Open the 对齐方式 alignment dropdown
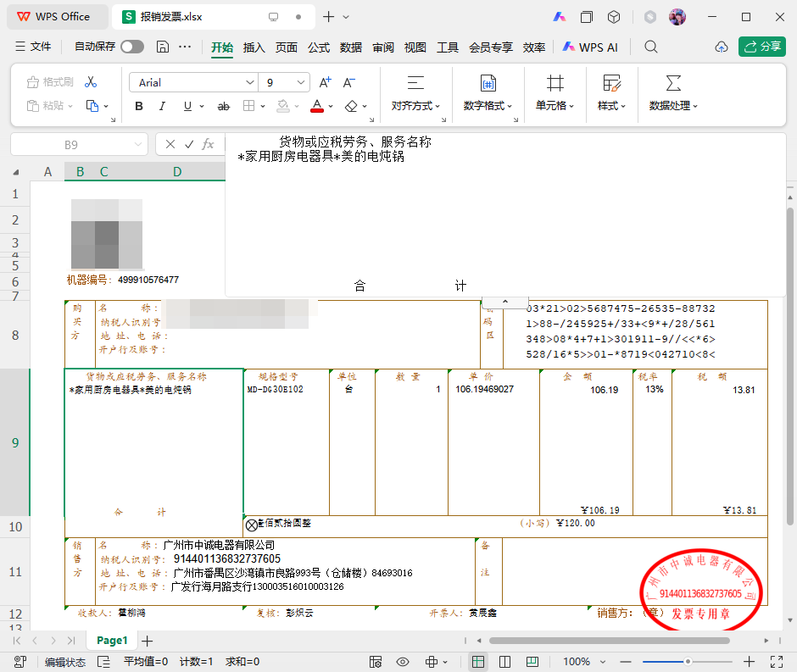The width and height of the screenshot is (797, 672). pyautogui.click(x=415, y=93)
